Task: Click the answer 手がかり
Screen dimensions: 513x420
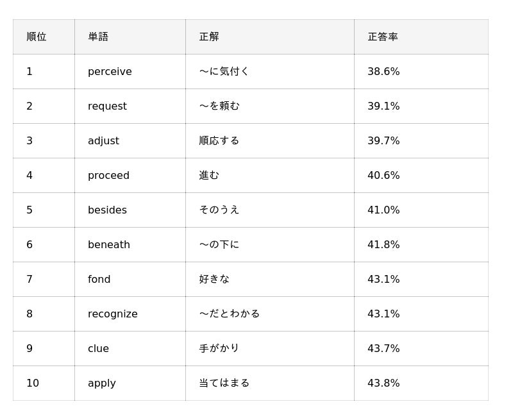Action: (x=219, y=348)
